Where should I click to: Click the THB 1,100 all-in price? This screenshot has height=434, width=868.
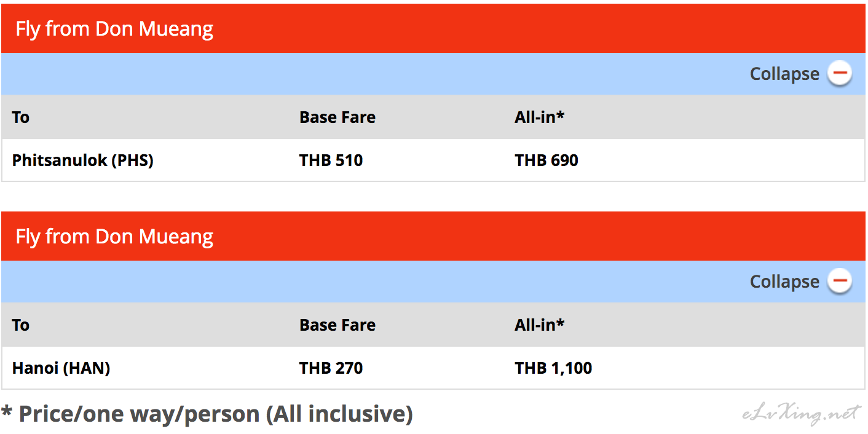click(553, 368)
